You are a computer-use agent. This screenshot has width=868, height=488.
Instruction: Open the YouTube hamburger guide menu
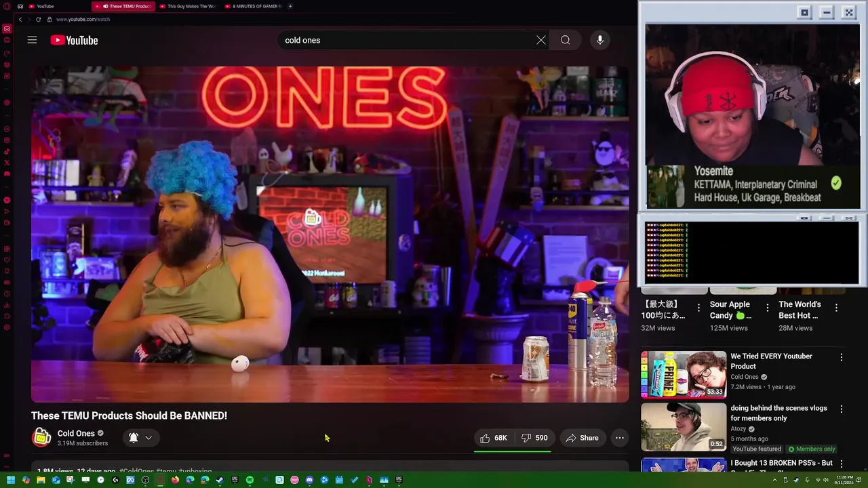click(x=32, y=40)
